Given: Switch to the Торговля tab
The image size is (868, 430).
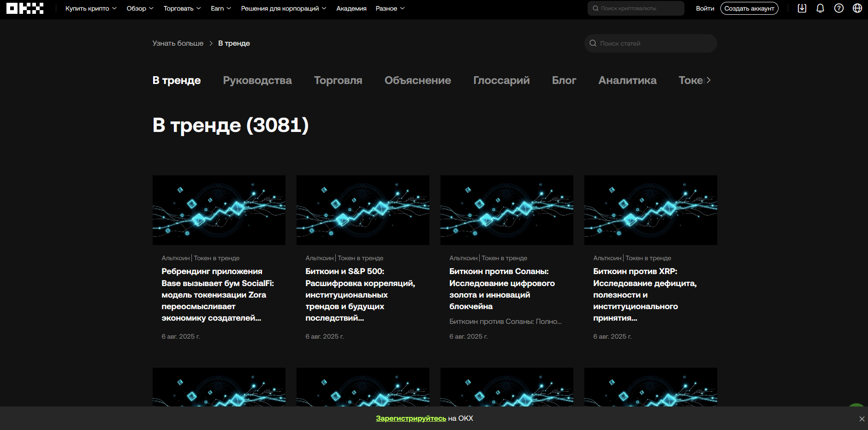Looking at the screenshot, I should [x=338, y=80].
